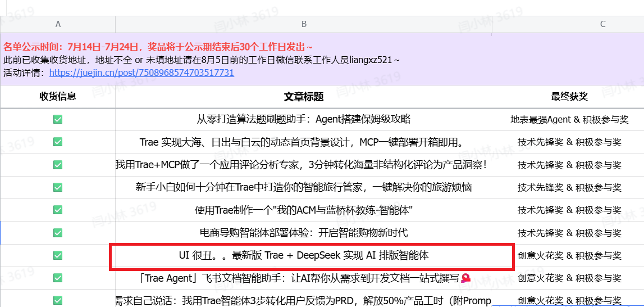This screenshot has width=644, height=307.
Task: Toggle checkmark in the UI 很丑 row
Action: 58,256
